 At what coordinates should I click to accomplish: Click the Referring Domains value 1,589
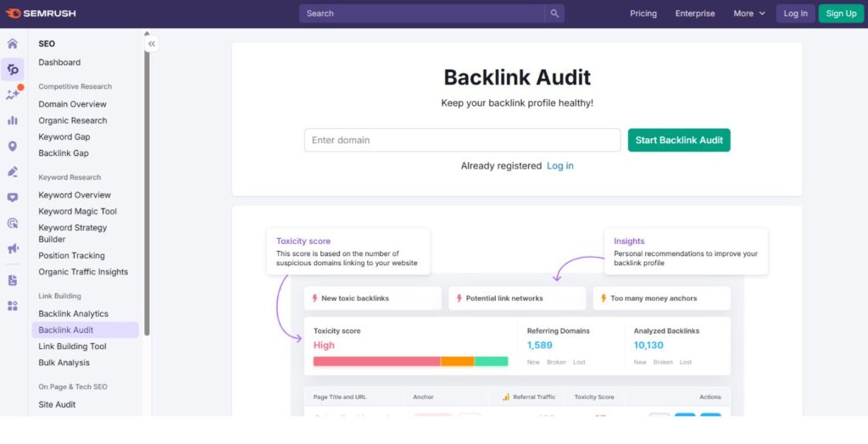539,345
